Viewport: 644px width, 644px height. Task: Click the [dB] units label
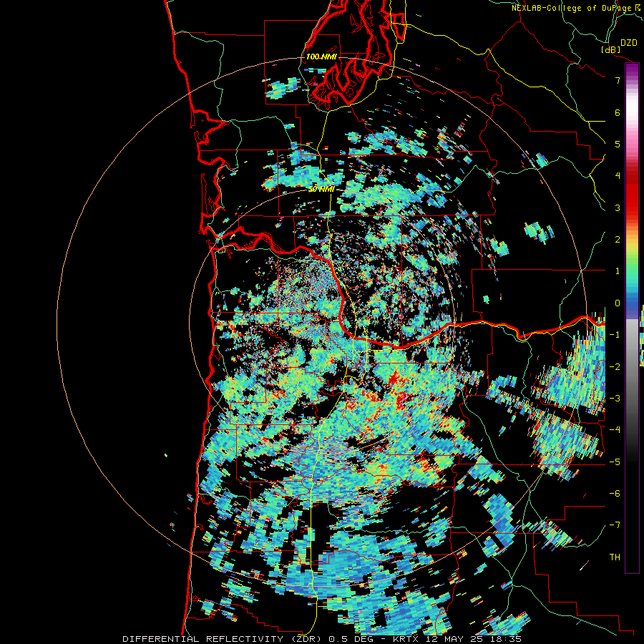[x=611, y=49]
